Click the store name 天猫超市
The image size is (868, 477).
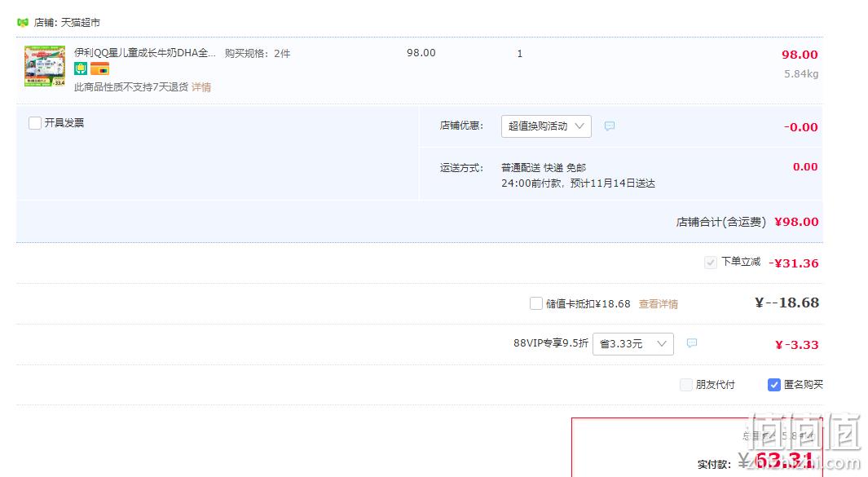(80, 23)
